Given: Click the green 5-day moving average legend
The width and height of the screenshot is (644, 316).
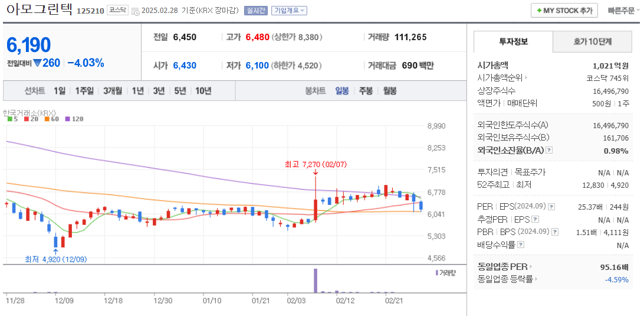Looking at the screenshot, I should point(12,119).
